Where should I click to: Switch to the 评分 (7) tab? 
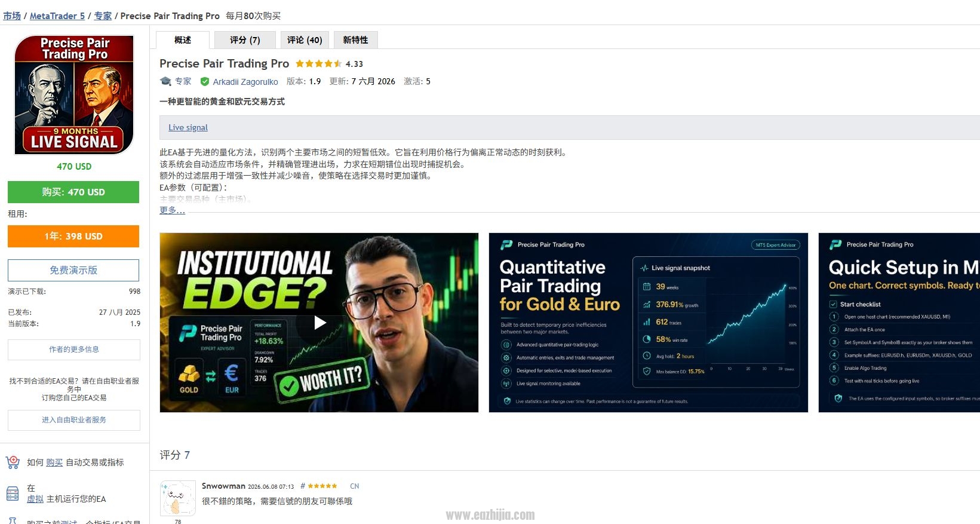[245, 40]
